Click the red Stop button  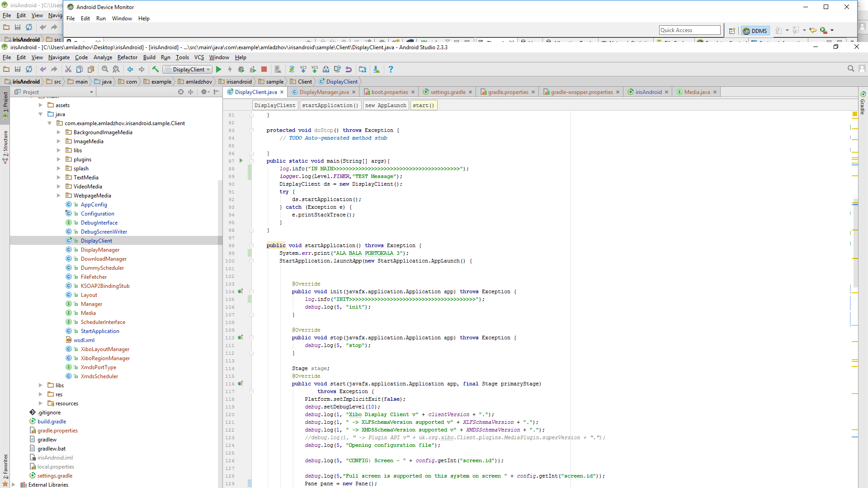(264, 69)
